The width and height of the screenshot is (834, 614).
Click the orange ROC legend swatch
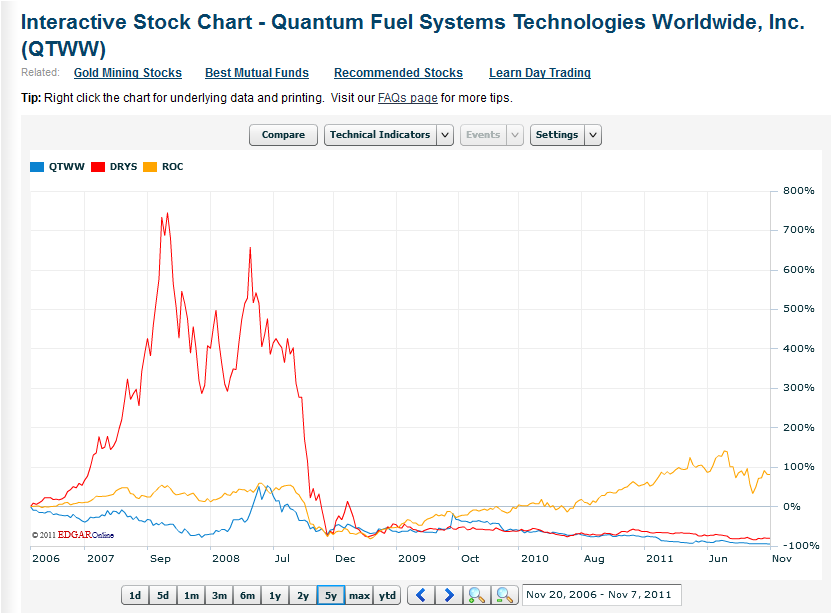[x=150, y=167]
